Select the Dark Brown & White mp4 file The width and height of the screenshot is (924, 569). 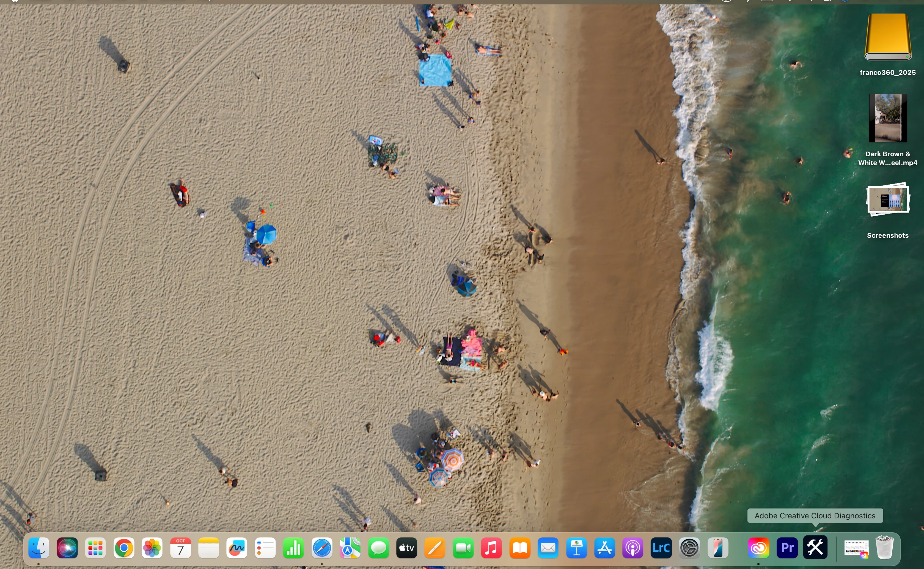pyautogui.click(x=887, y=118)
